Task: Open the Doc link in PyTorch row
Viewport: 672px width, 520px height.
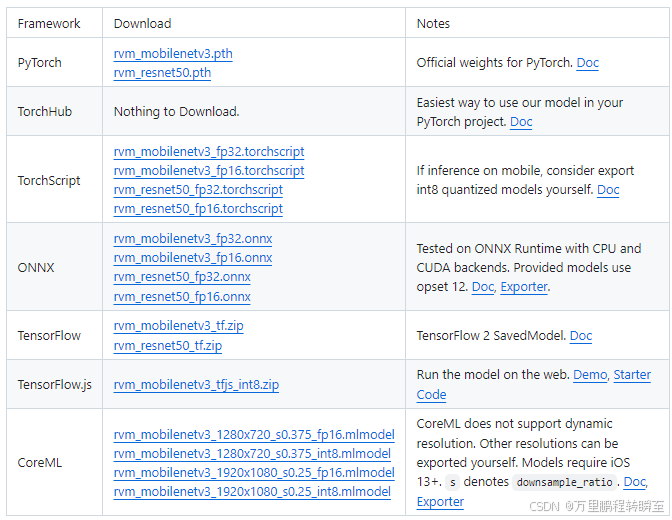Action: coord(588,63)
